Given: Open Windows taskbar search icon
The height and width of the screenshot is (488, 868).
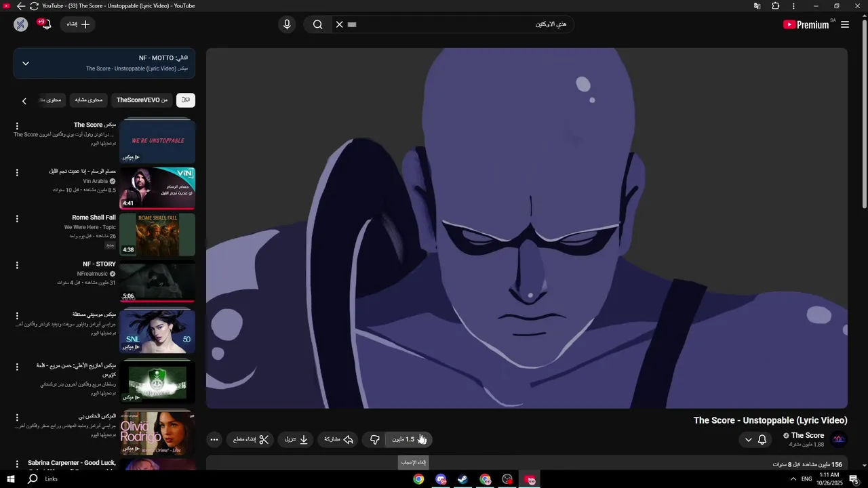Looking at the screenshot, I should (33, 479).
